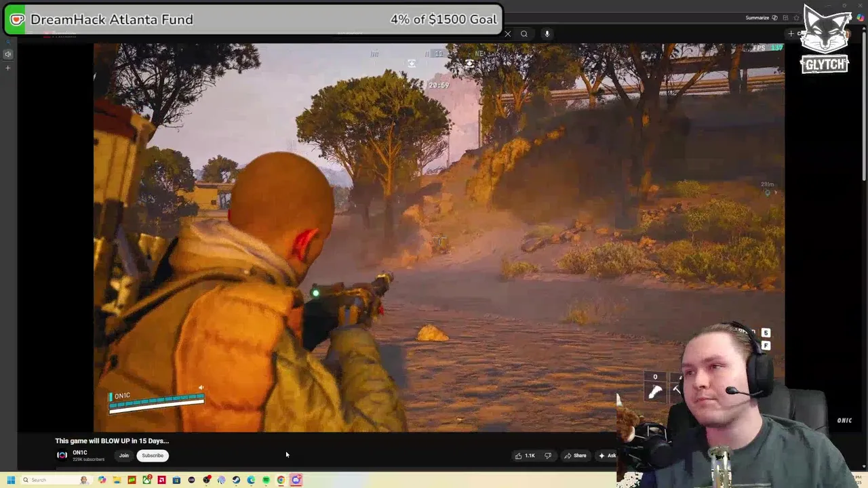Open Discord from the taskbar
This screenshot has height=488, width=868.
(x=296, y=480)
